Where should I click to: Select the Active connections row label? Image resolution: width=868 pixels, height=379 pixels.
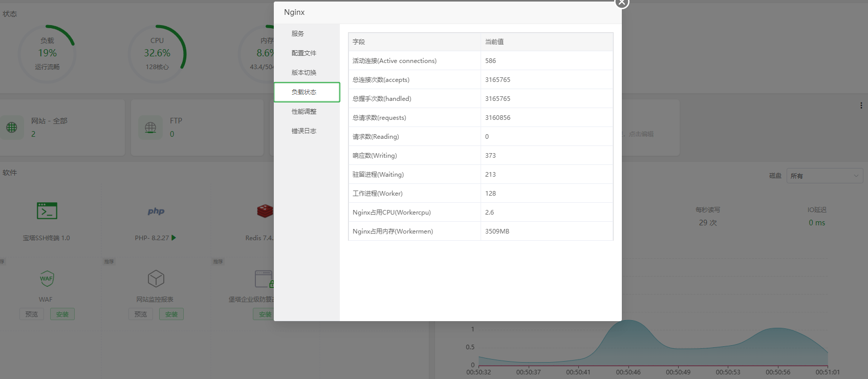(x=395, y=61)
